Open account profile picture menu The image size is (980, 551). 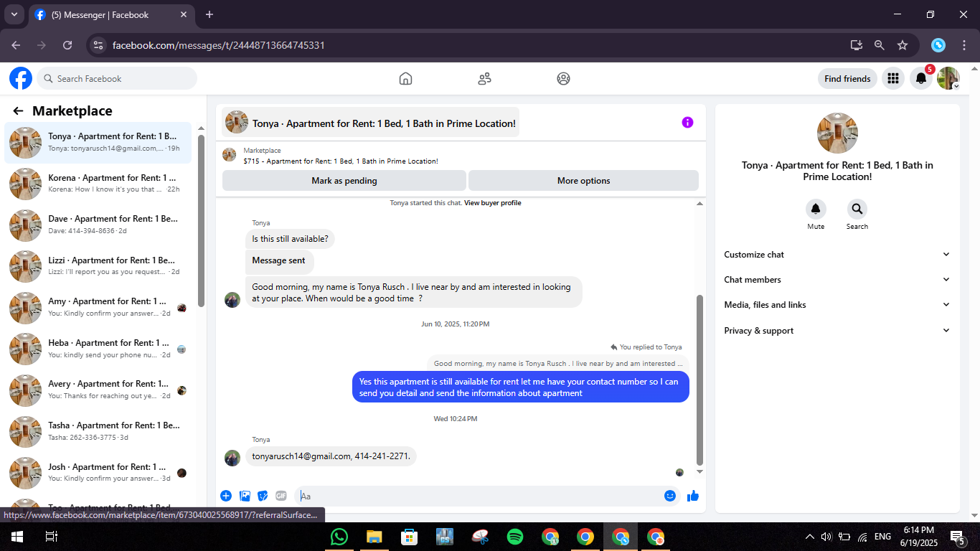(948, 79)
